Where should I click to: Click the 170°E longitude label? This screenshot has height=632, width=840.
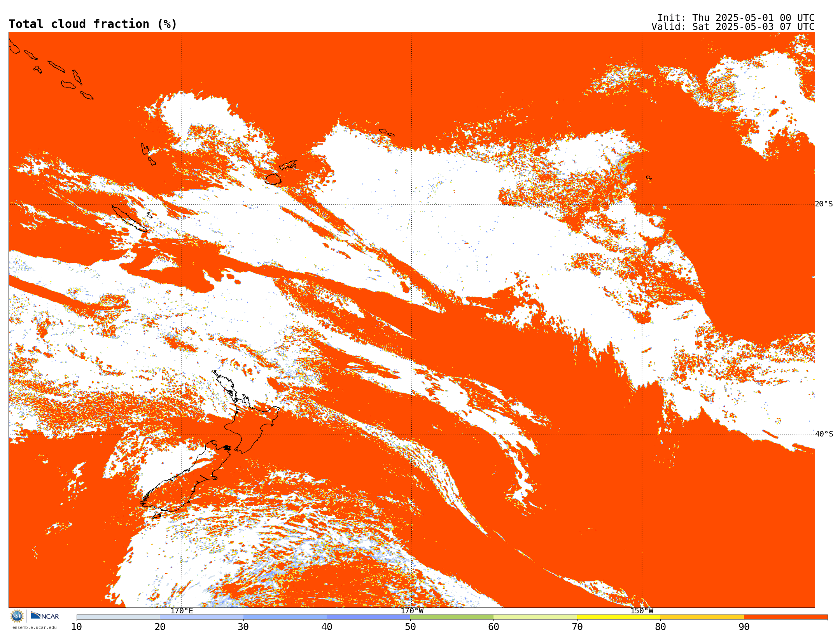pyautogui.click(x=182, y=611)
